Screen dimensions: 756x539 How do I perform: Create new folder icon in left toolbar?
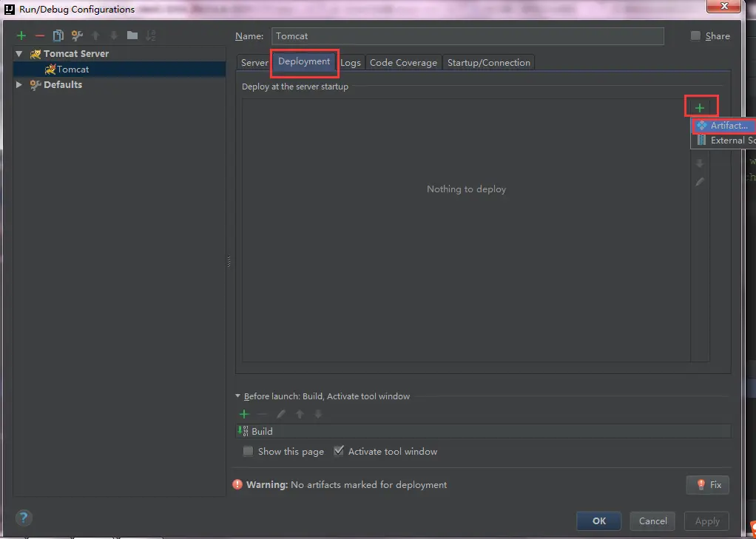[132, 35]
